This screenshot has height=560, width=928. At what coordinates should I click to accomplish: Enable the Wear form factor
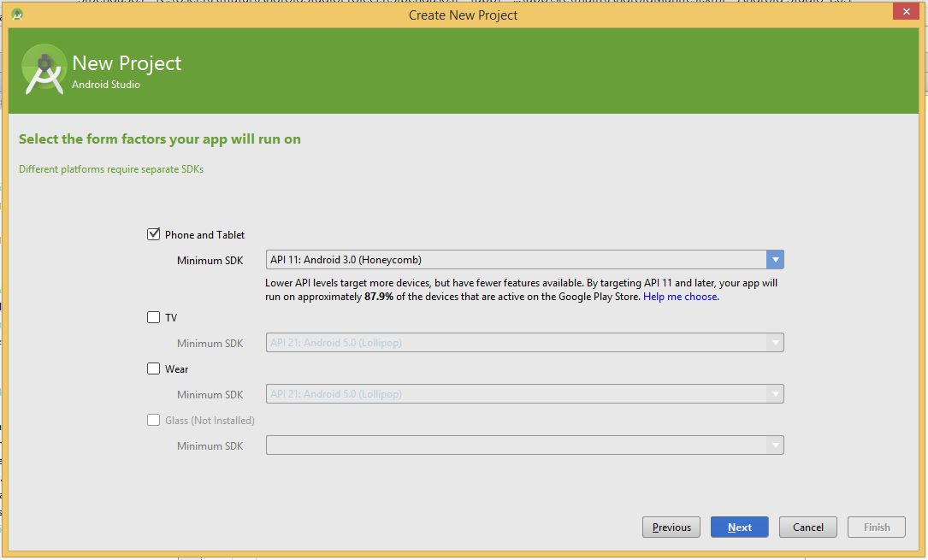pos(153,368)
